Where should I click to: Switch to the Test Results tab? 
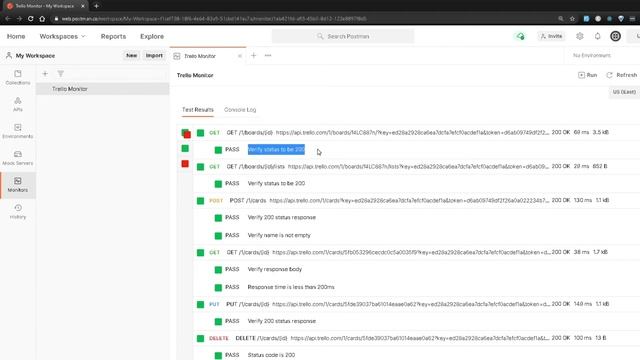click(x=198, y=109)
